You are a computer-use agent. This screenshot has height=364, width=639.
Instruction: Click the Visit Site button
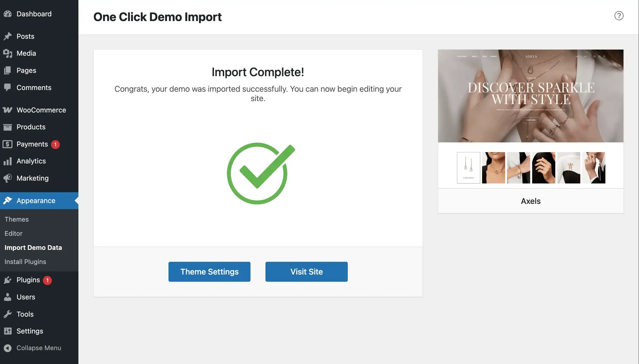(x=306, y=272)
